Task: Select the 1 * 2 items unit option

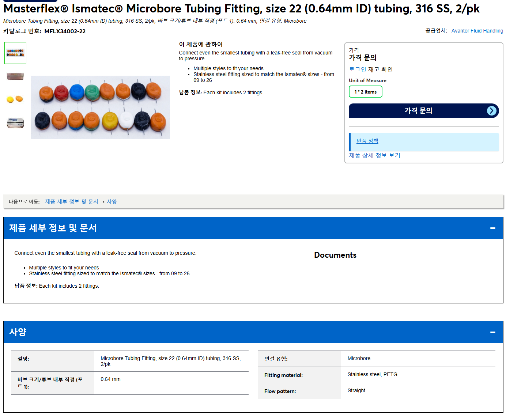Action: 366,92
